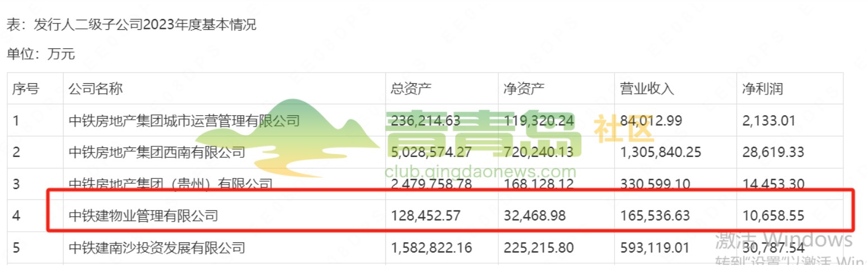Click net profit value 14,453.30

coord(773,184)
